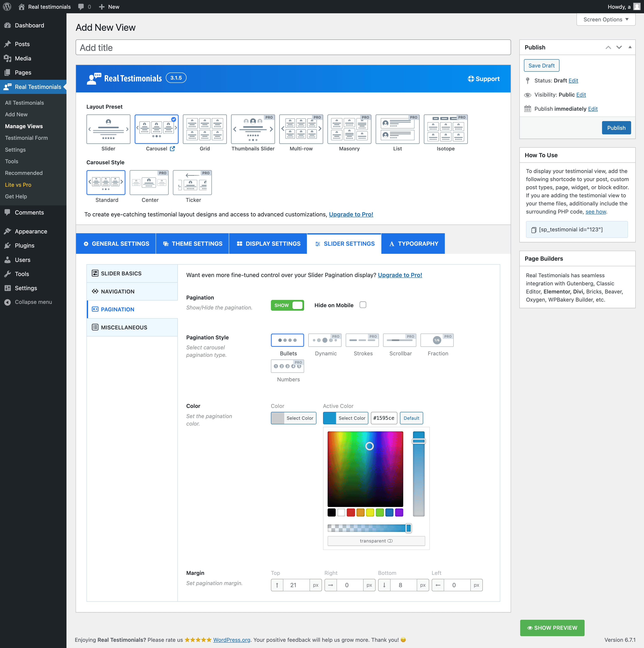This screenshot has width=644, height=648.
Task: Toggle the pagination SHOW switch
Action: [x=287, y=305]
